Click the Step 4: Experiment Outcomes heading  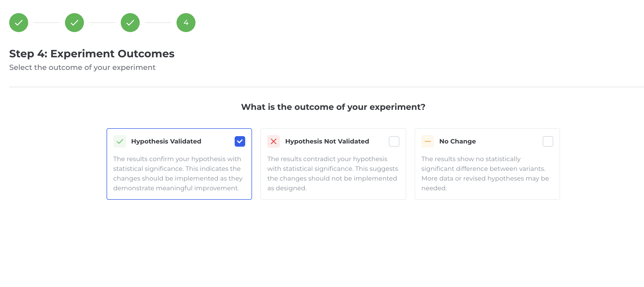pos(92,54)
